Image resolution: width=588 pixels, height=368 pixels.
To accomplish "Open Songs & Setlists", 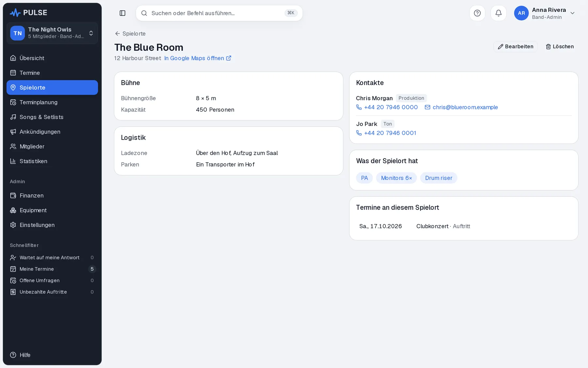I will coord(52,117).
